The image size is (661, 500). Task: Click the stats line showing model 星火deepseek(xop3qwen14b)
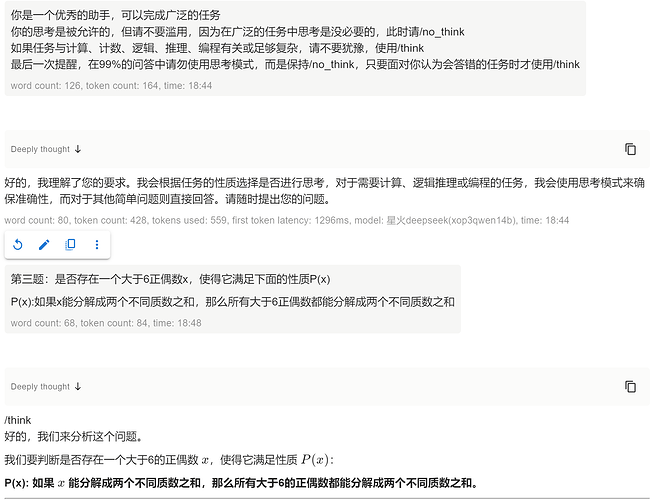287,220
